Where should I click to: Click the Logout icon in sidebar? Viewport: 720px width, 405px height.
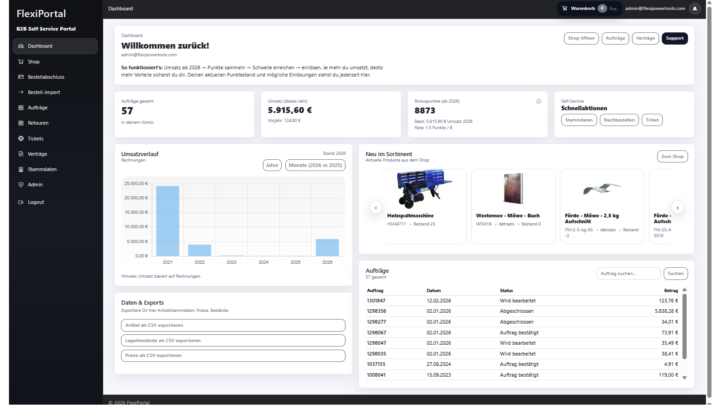[21, 202]
